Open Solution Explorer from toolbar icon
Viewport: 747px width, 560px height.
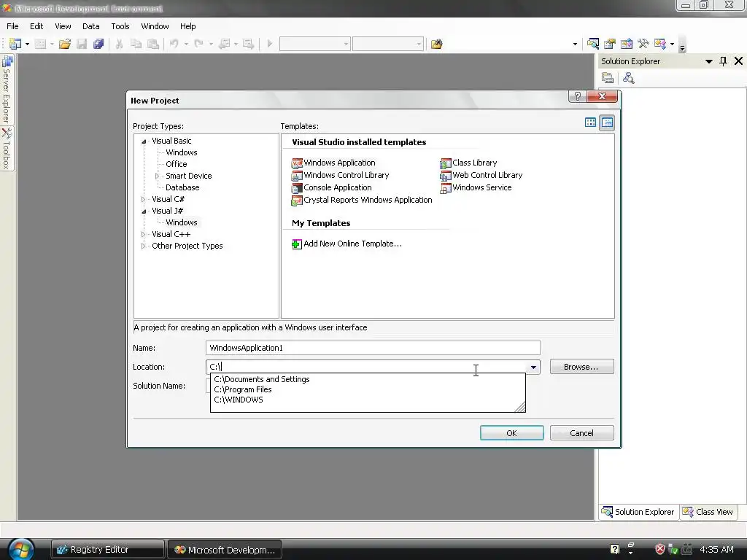[592, 44]
